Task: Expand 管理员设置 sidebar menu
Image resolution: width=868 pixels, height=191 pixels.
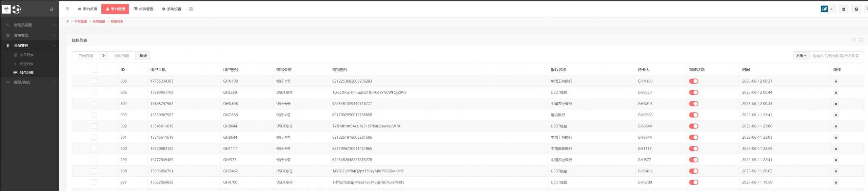Action: (30, 25)
